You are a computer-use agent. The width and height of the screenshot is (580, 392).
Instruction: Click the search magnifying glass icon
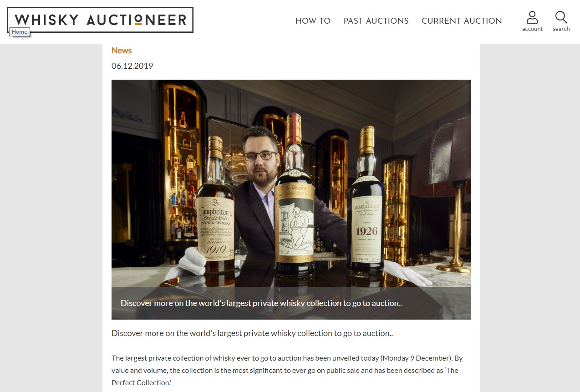tap(561, 17)
